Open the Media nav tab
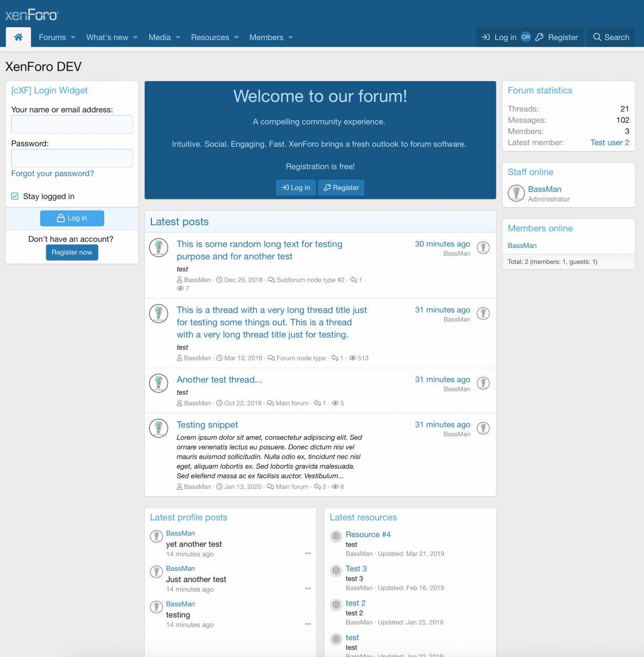 [x=160, y=37]
